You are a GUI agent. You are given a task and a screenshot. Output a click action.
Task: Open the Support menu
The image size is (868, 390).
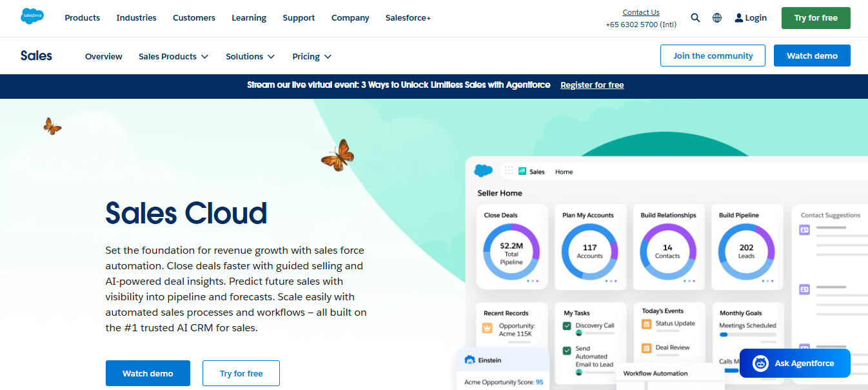[x=299, y=18]
